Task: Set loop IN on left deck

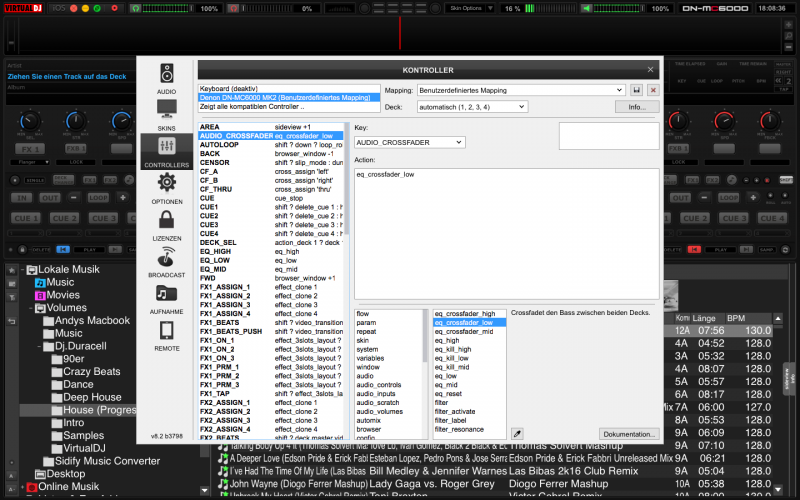Action: 21,197
